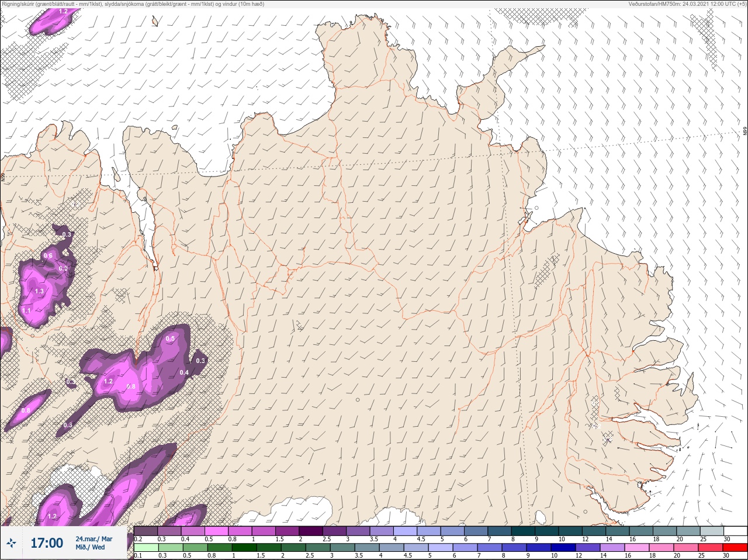The image size is (748, 560).
Task: Click the 0.5 precipitation value on the map
Action: tap(170, 339)
